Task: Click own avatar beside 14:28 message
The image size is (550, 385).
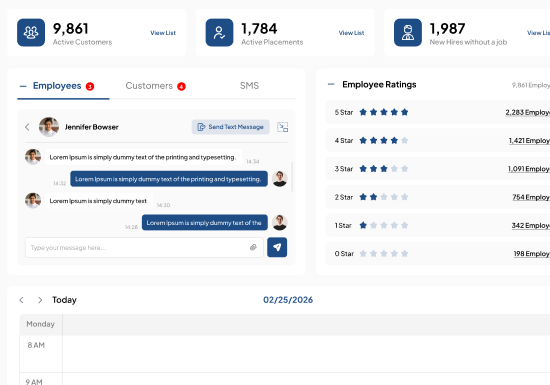Action: 280,222
